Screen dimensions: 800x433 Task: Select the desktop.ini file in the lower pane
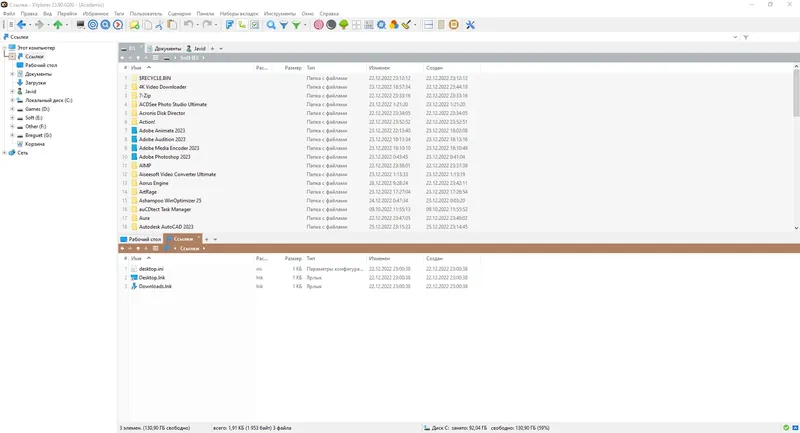pyautogui.click(x=151, y=269)
